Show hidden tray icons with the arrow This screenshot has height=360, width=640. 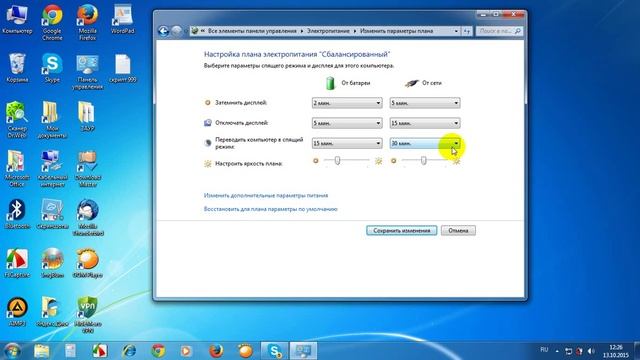(557, 351)
